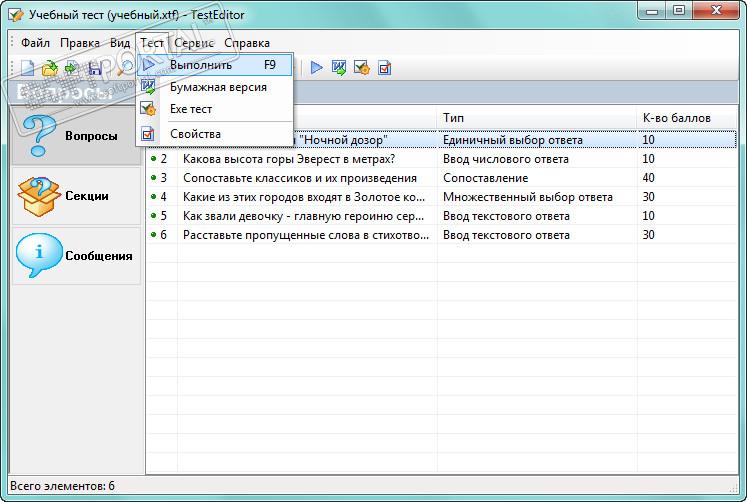Click row number 3 in the question list

(163, 178)
